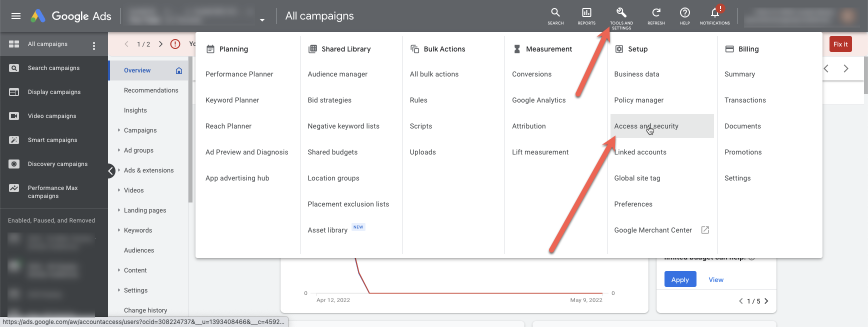Open the account selector dropdown arrow
The width and height of the screenshot is (868, 327).
click(x=262, y=20)
